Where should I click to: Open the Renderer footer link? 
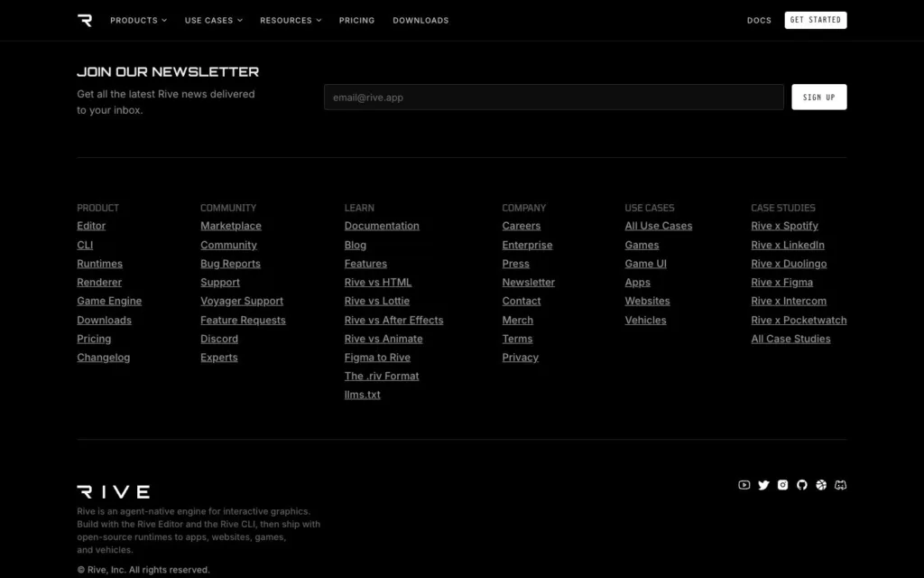[99, 283]
